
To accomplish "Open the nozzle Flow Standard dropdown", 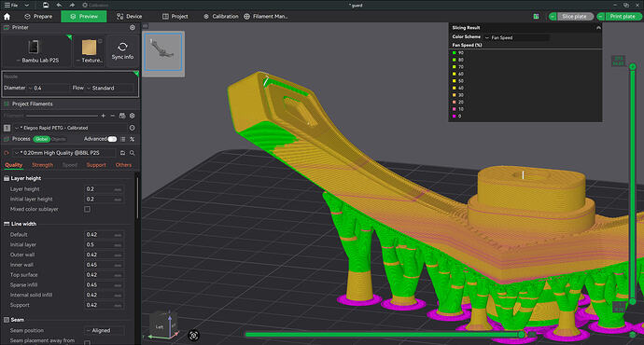I will tap(110, 88).
